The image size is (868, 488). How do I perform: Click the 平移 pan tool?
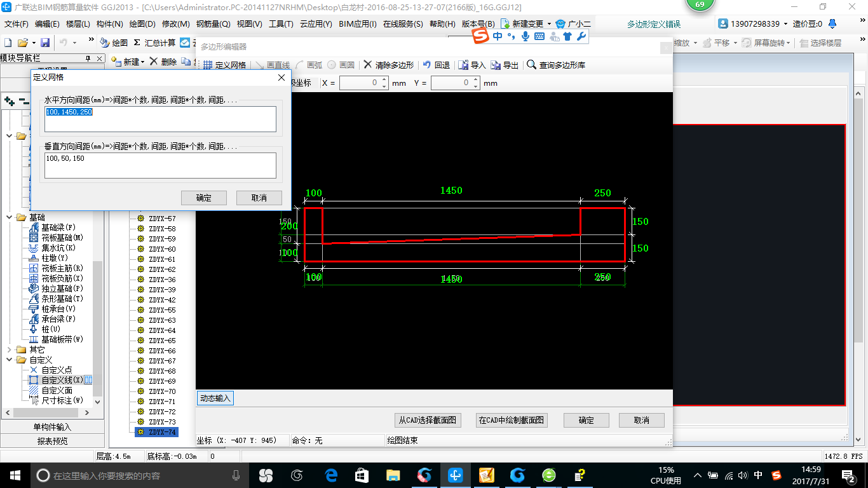click(715, 43)
